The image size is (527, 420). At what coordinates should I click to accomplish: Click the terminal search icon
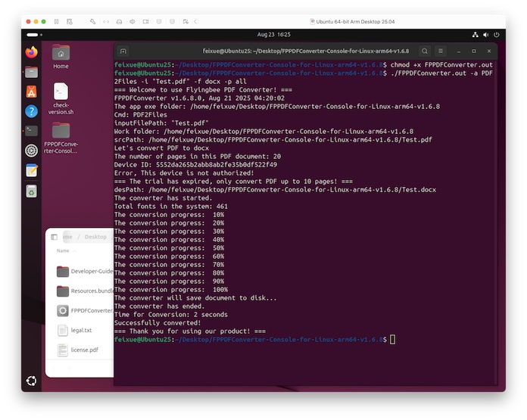(426, 51)
